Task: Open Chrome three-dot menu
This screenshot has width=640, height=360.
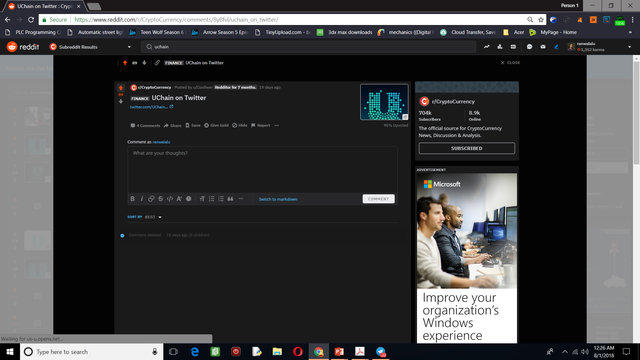Action: [x=633, y=20]
